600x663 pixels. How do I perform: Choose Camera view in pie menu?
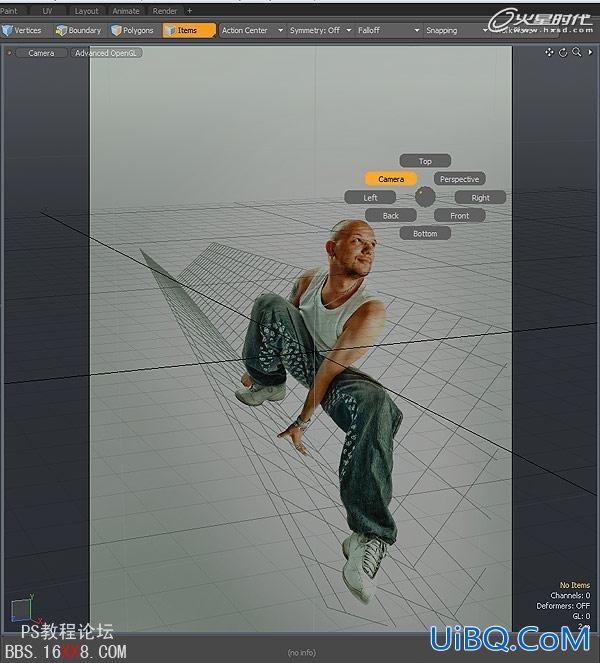(x=391, y=179)
